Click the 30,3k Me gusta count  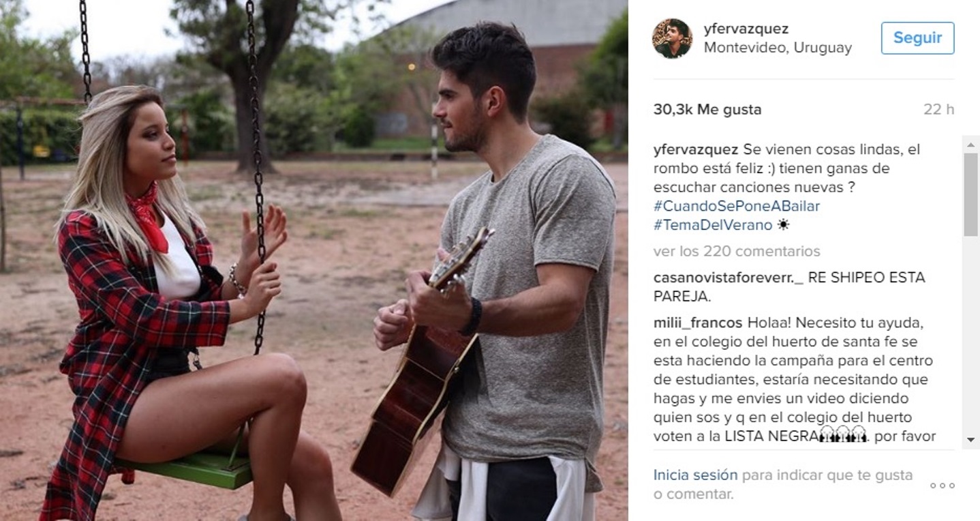click(707, 110)
